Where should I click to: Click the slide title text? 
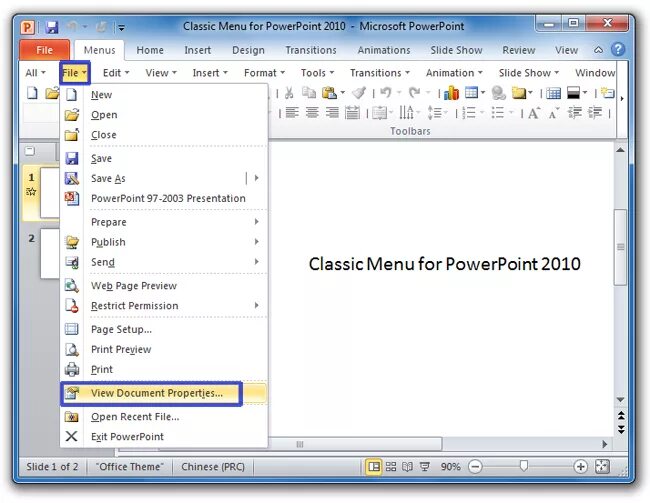pos(444,264)
